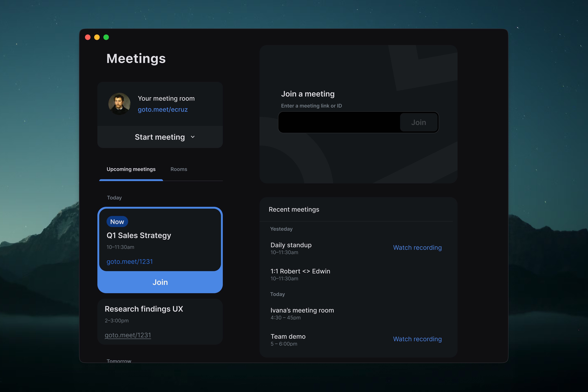Open the goto.meet/1231 link under Research findings UX
The image size is (588, 392).
pyautogui.click(x=128, y=335)
